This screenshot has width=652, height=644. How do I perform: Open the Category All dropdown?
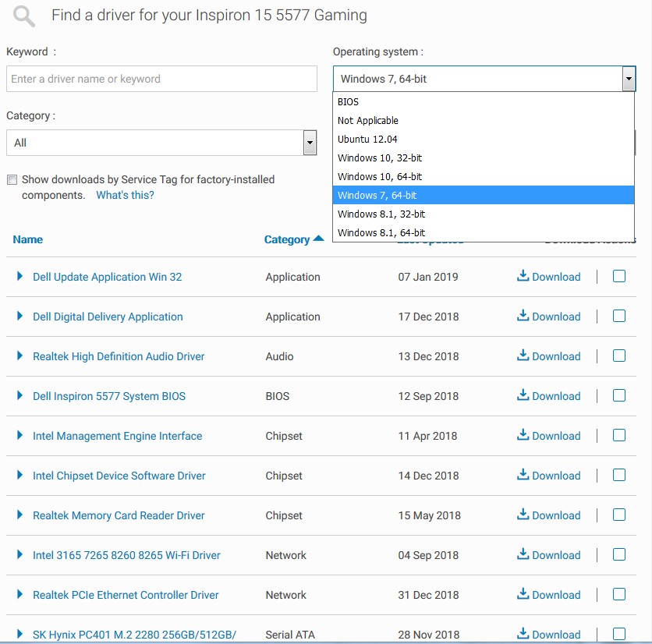pyautogui.click(x=161, y=143)
